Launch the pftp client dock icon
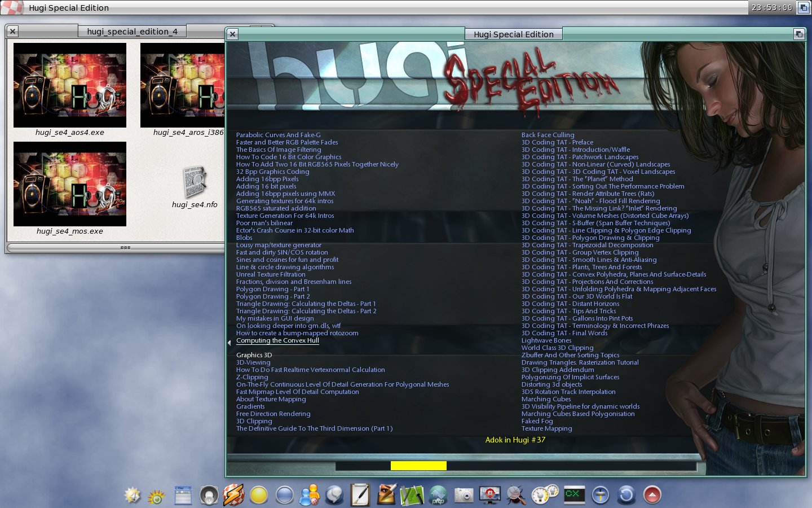The image size is (812, 508). point(438,495)
